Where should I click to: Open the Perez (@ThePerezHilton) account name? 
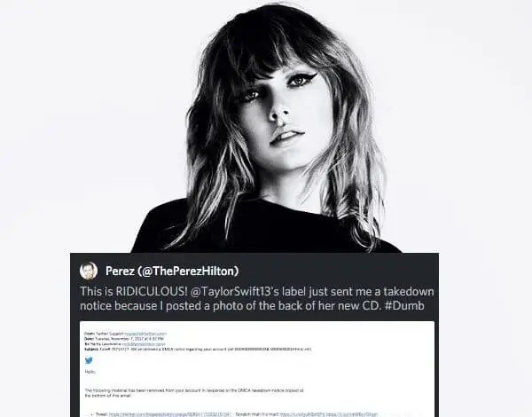coord(172,271)
